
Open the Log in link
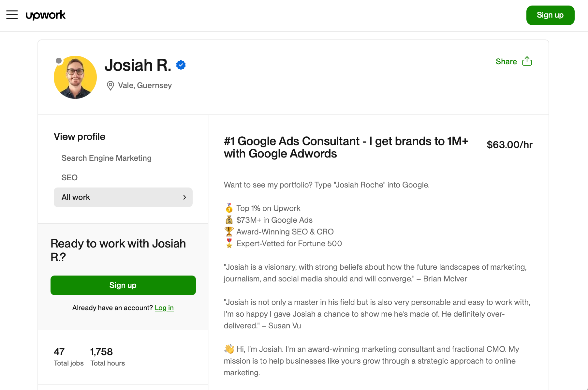pyautogui.click(x=164, y=307)
